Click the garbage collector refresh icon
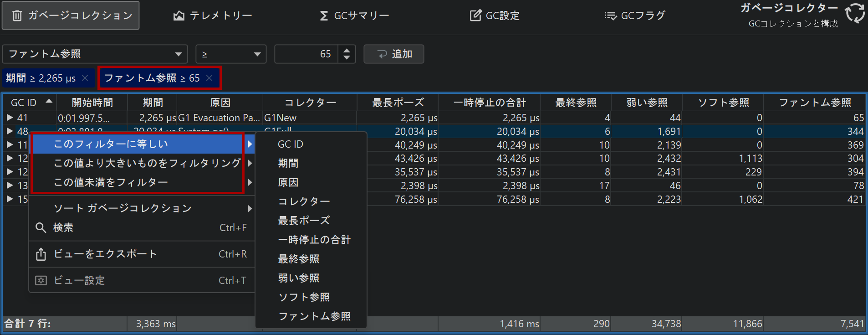 pyautogui.click(x=855, y=13)
